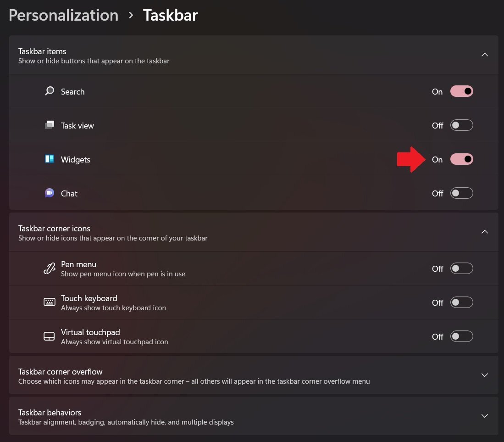Click the Taskbar breadcrumb title
This screenshot has height=442, width=504.
click(x=170, y=16)
